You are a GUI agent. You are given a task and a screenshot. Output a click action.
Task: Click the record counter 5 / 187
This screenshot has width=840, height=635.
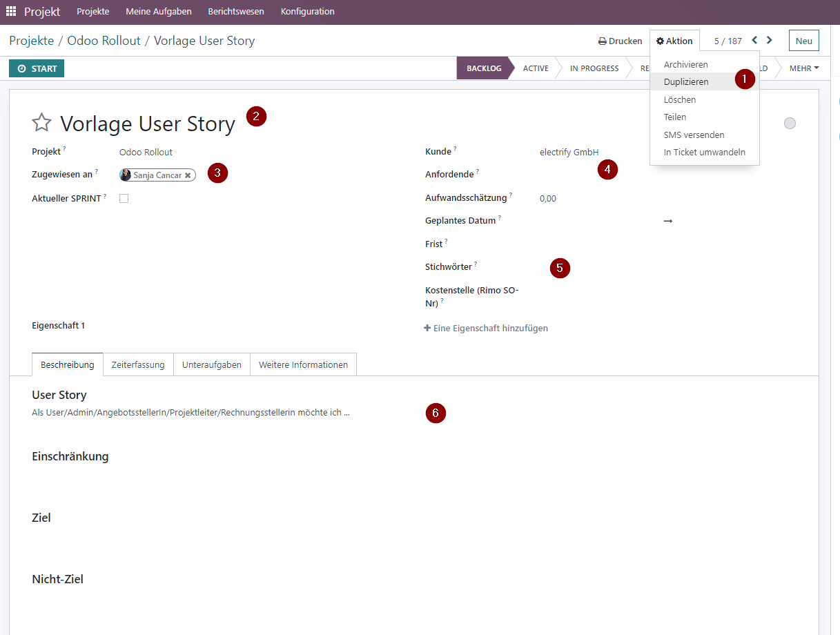[727, 41]
